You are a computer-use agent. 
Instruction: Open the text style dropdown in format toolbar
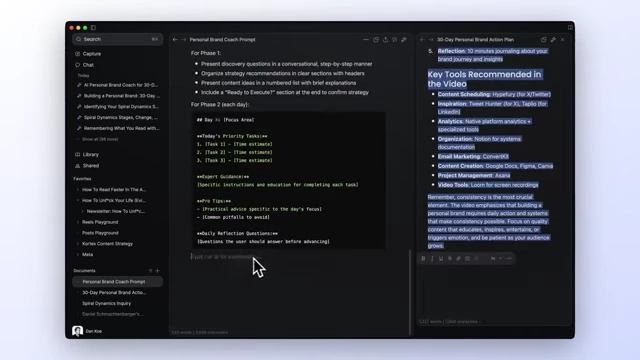tap(496, 258)
